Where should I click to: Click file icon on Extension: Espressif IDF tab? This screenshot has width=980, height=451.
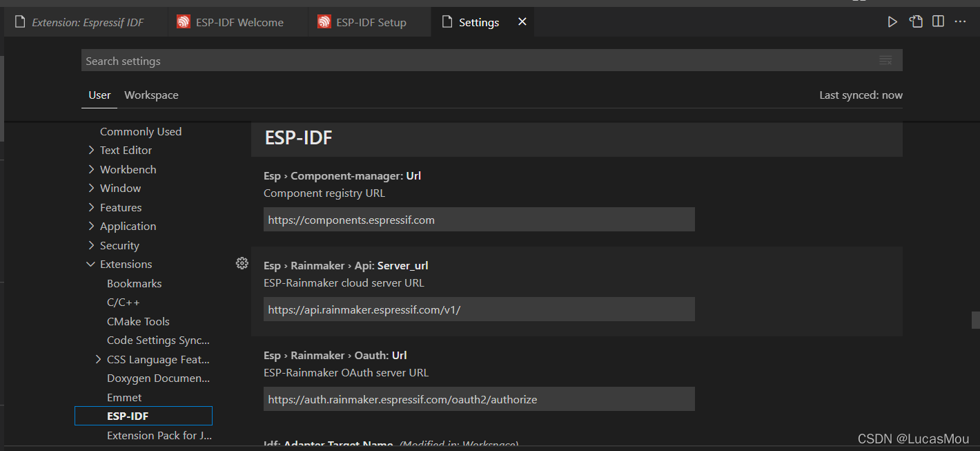click(19, 22)
